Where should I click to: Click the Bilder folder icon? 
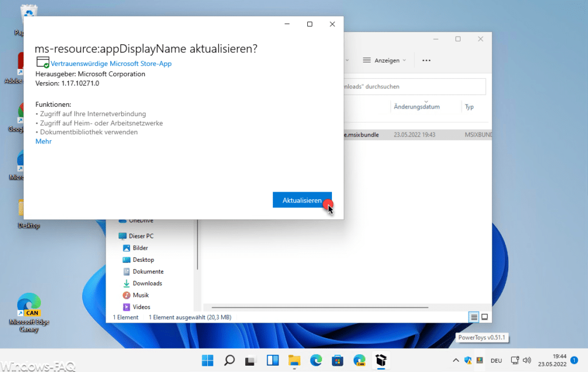tap(126, 248)
